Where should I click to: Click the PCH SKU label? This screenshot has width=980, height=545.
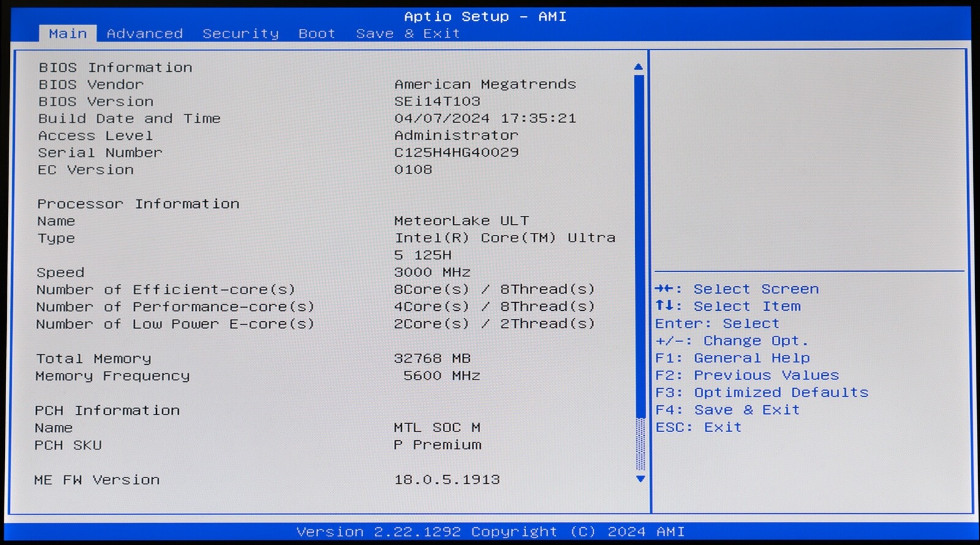[x=68, y=445]
